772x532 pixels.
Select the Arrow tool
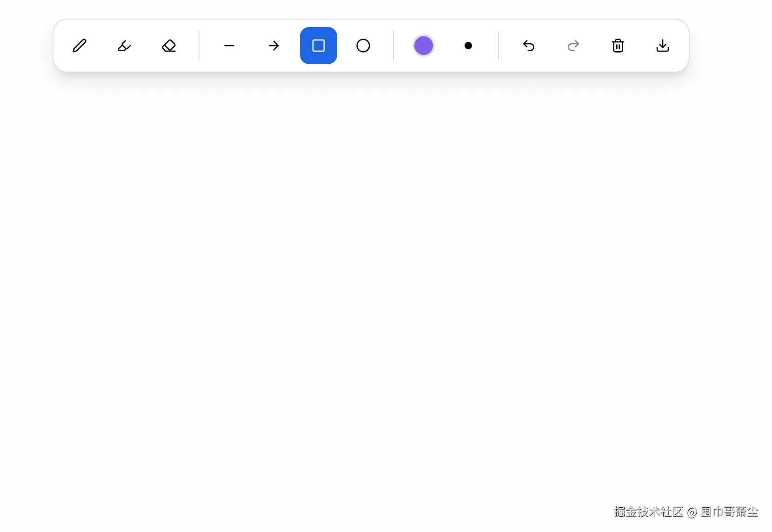[274, 46]
